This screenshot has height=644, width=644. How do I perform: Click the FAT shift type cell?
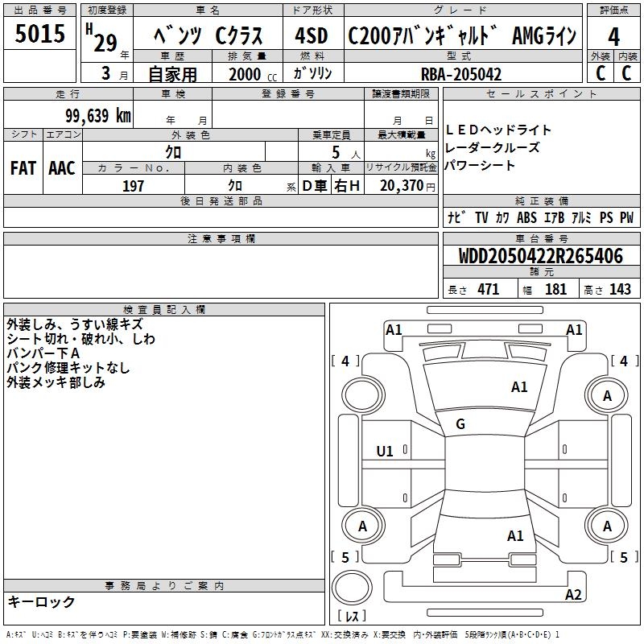click(x=23, y=168)
